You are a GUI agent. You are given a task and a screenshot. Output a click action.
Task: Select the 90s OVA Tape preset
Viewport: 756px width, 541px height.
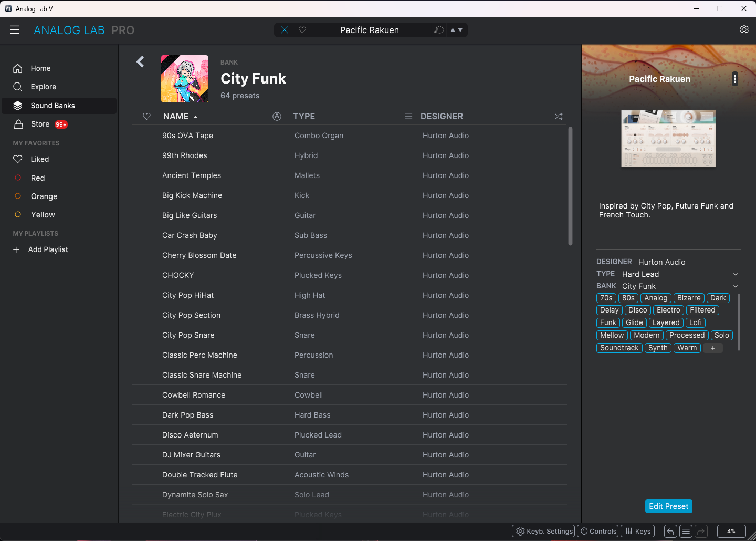(x=350, y=136)
